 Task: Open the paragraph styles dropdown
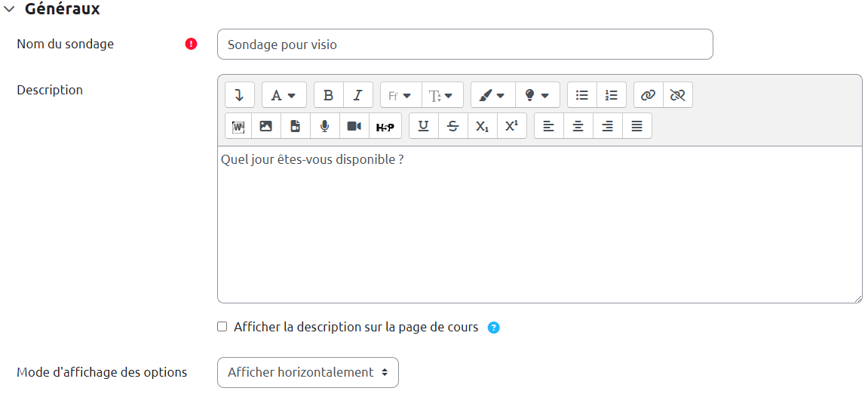pos(284,95)
